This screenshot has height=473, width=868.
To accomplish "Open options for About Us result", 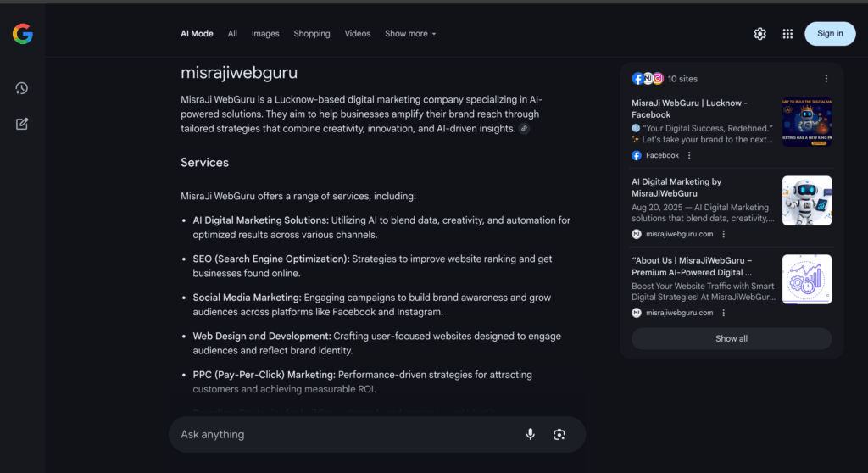I will pyautogui.click(x=724, y=313).
